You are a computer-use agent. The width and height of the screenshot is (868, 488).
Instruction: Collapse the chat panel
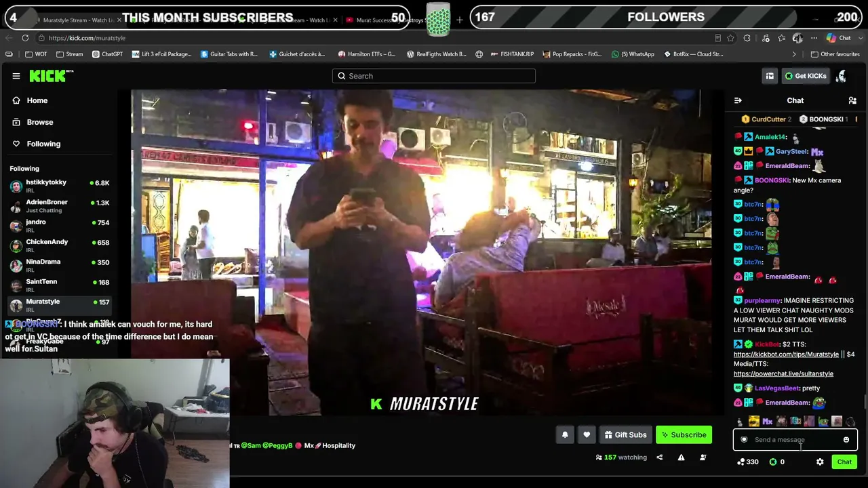(x=738, y=100)
